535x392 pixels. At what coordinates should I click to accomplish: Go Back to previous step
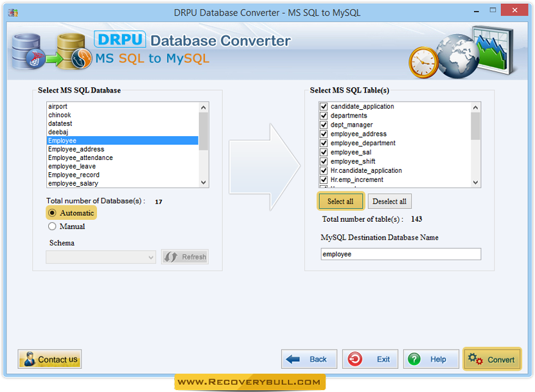[309, 359]
